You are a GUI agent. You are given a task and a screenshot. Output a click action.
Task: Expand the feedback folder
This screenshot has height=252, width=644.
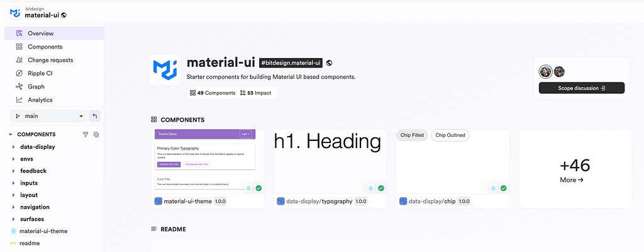14,171
